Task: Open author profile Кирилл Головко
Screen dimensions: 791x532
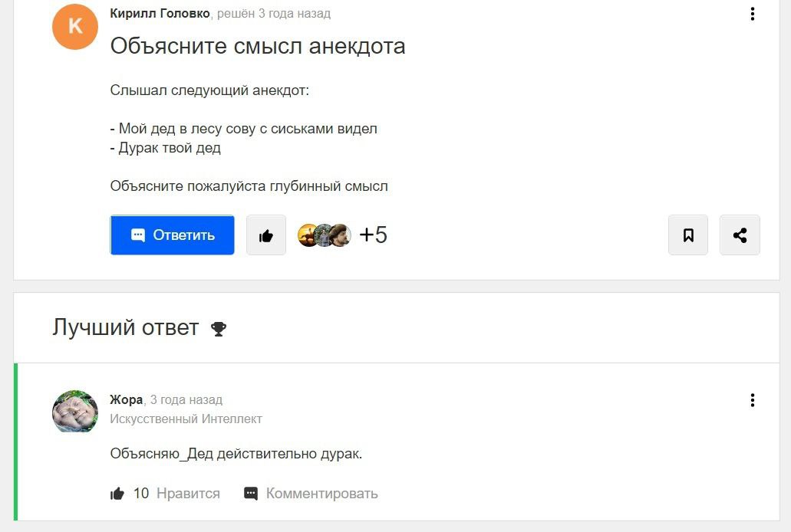Action: [160, 14]
